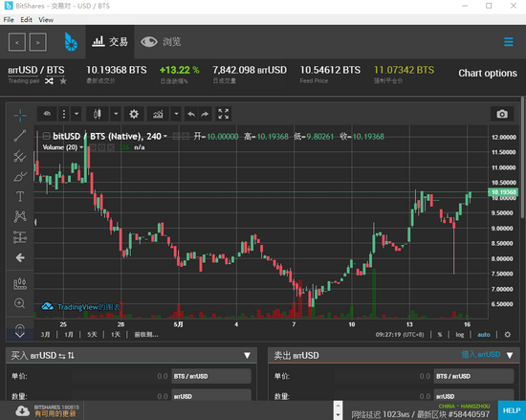Select the long position prediction tool

click(20, 237)
